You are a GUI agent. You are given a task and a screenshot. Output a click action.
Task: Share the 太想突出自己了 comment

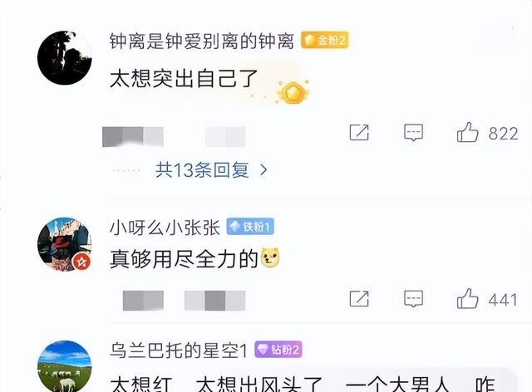359,132
